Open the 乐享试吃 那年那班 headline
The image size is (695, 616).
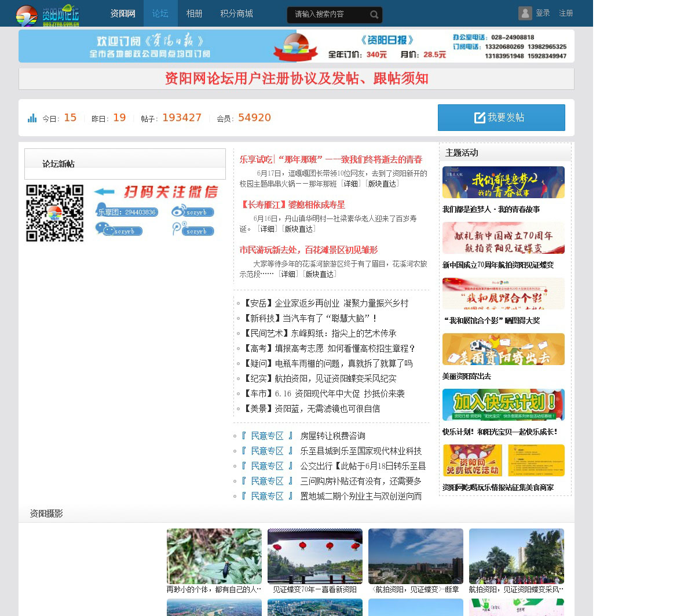click(x=331, y=159)
